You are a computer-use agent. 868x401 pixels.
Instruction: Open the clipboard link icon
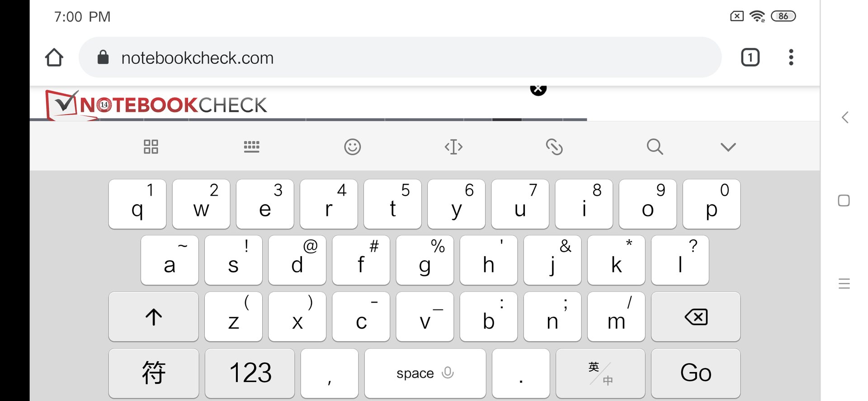tap(554, 147)
